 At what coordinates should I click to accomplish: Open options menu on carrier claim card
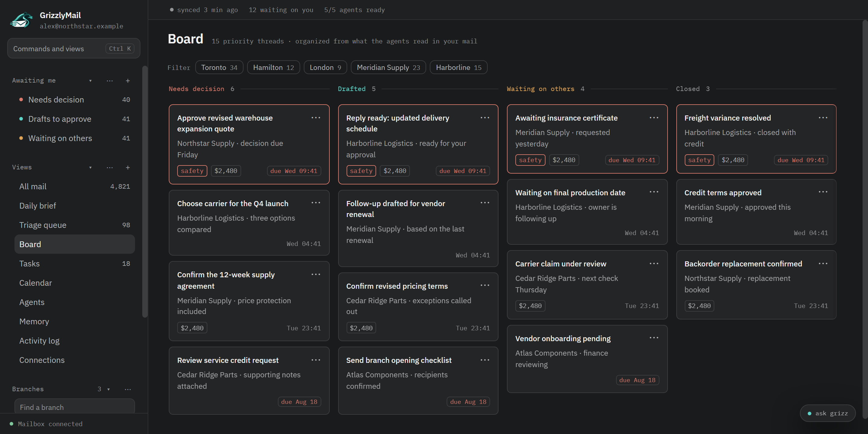pos(654,263)
